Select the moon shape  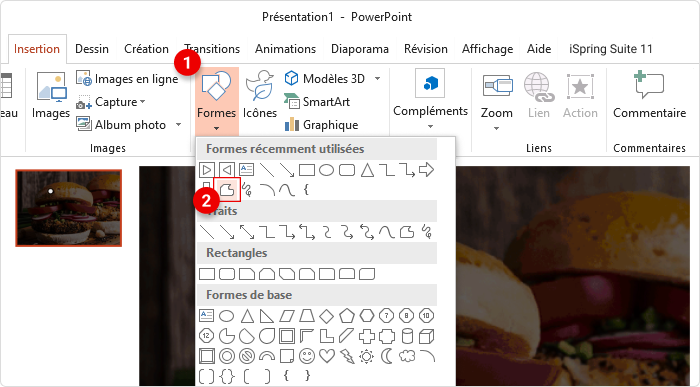point(387,356)
